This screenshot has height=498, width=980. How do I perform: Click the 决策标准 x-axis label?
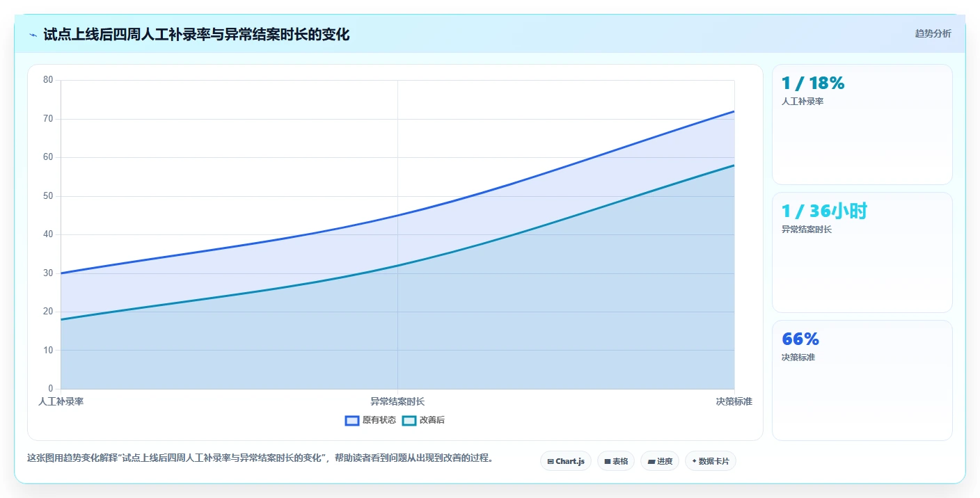pos(734,401)
